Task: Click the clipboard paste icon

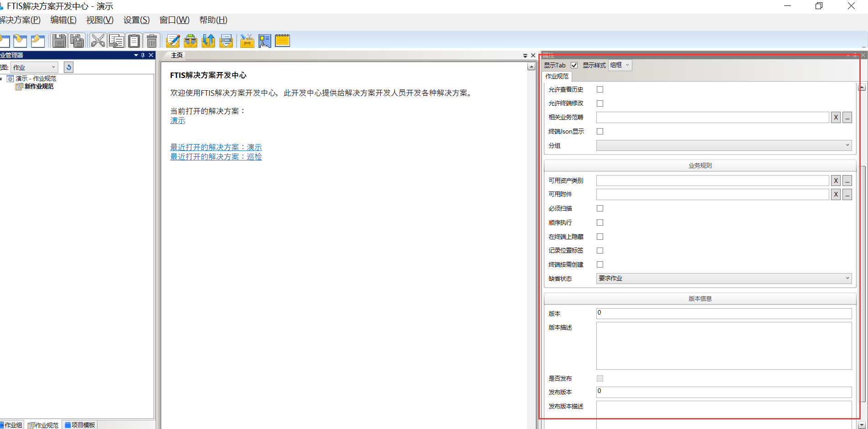Action: pos(134,41)
